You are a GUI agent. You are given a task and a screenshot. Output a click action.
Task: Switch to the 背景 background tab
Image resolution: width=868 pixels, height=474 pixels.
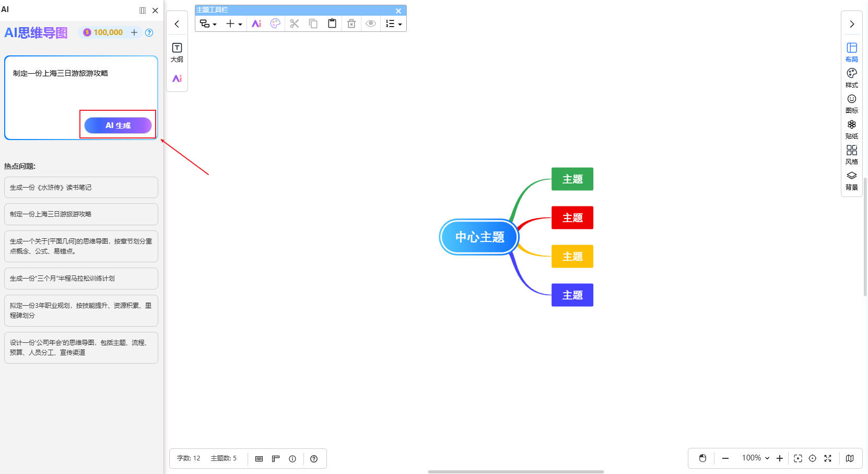coord(851,180)
